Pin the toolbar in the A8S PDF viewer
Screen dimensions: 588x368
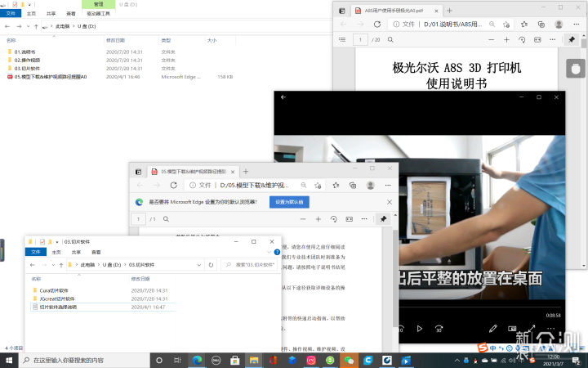[572, 39]
